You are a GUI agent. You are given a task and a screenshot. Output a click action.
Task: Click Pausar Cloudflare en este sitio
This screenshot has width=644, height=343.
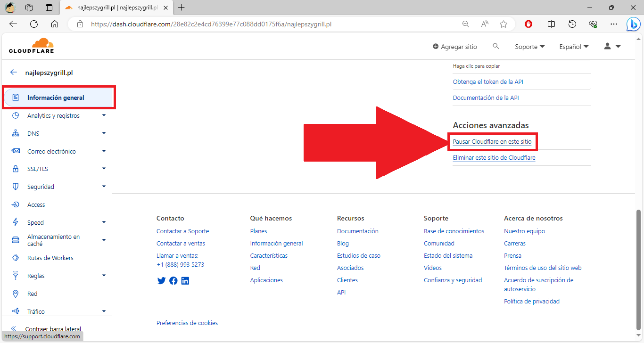(x=492, y=141)
